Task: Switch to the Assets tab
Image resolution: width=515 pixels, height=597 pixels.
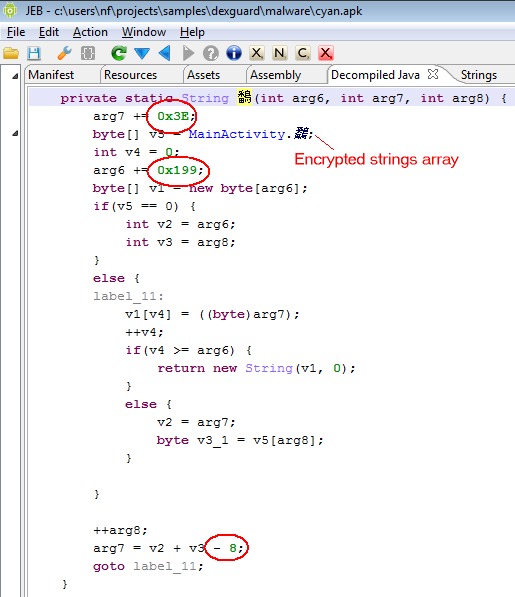Action: pos(204,75)
